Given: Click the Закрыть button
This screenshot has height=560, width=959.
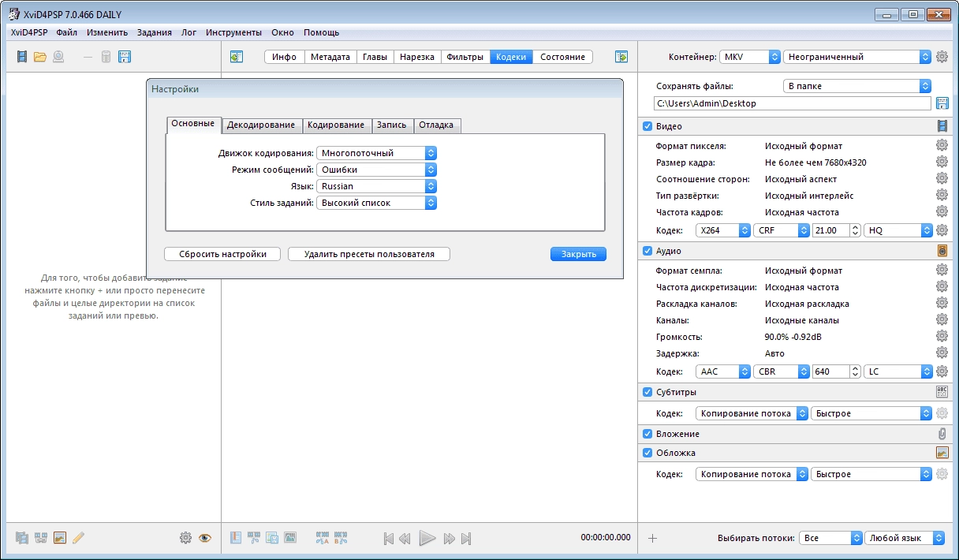Looking at the screenshot, I should (578, 254).
